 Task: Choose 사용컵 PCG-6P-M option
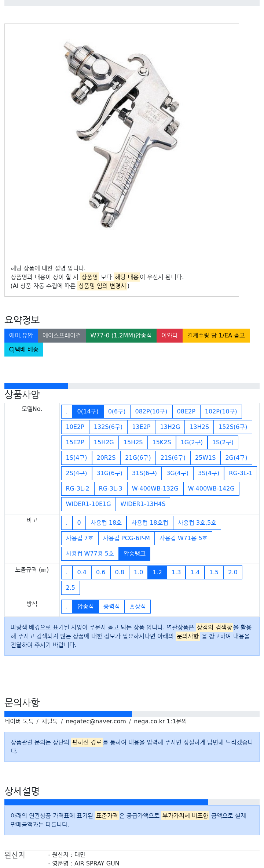click(x=126, y=538)
